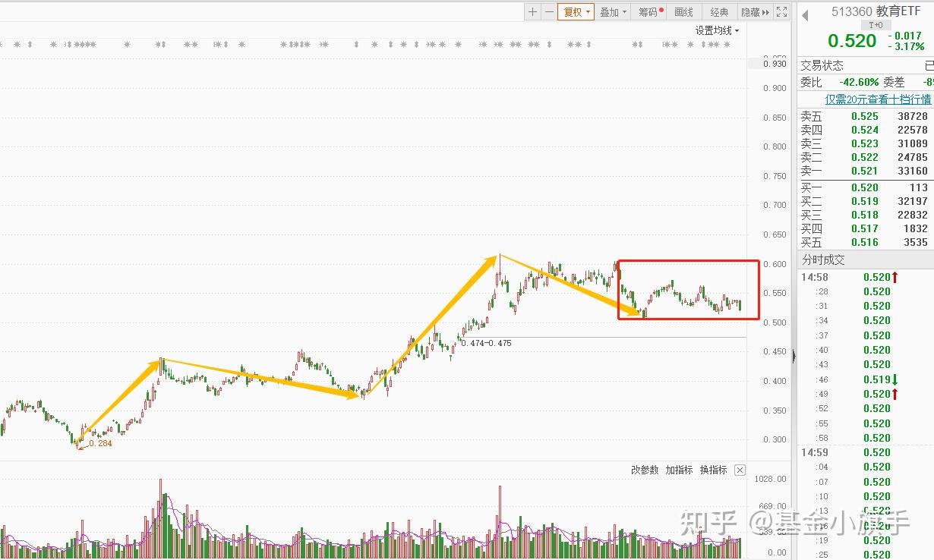Image resolution: width=934 pixels, height=560 pixels.
Task: Click the highlighted 0.930 price axis label
Action: pyautogui.click(x=775, y=64)
